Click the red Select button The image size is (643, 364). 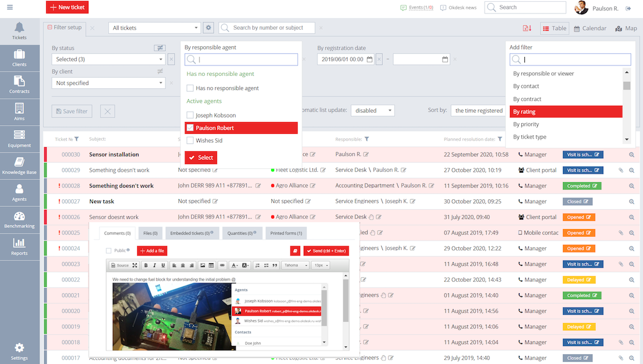(x=201, y=158)
